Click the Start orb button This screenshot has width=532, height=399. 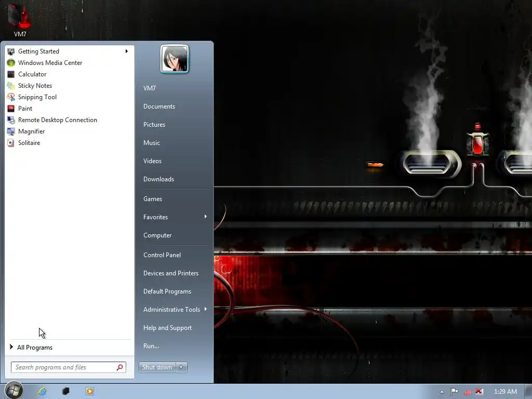point(14,391)
